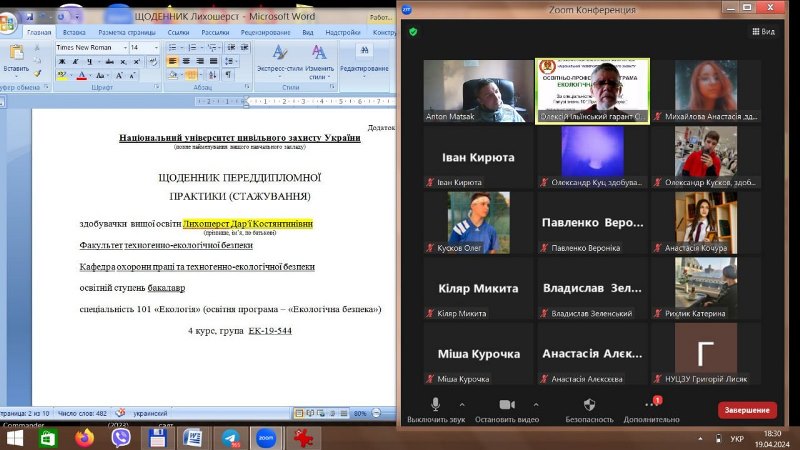
Task: Expand the font size 14 dropdown
Action: tap(155, 47)
